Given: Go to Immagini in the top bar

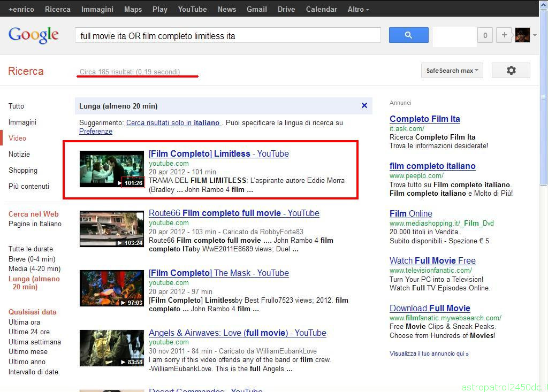Looking at the screenshot, I should 97,10.
